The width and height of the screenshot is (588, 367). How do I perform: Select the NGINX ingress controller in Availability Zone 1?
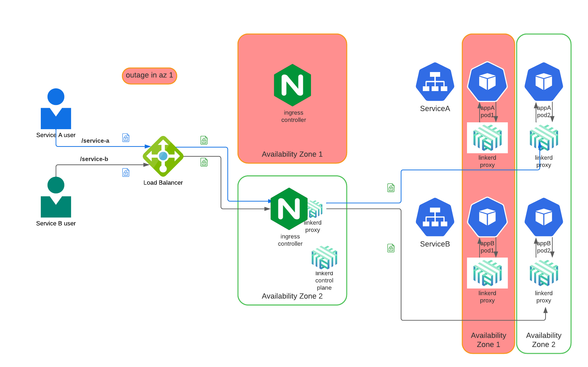292,85
